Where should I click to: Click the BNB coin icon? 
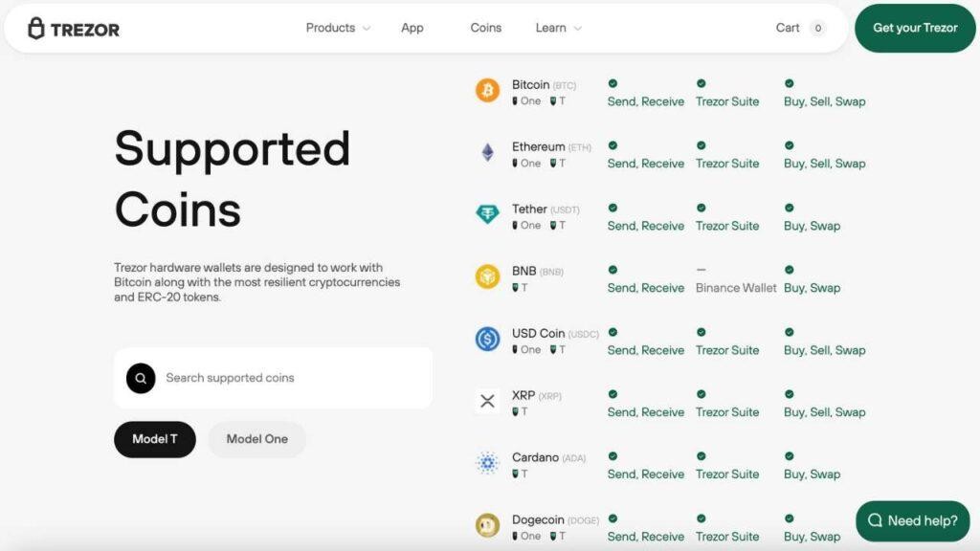coord(487,276)
